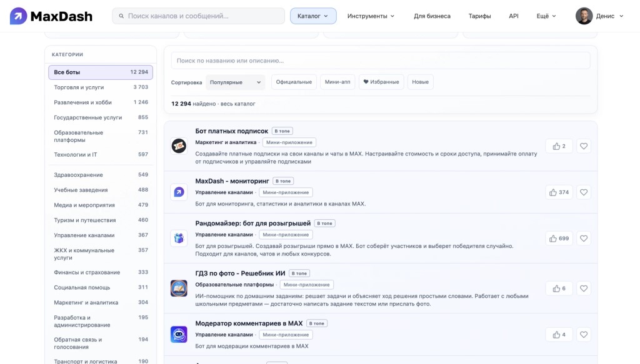This screenshot has width=640, height=364.
Task: Favorite MaxDash - мониторинг with heart
Action: 584,192
